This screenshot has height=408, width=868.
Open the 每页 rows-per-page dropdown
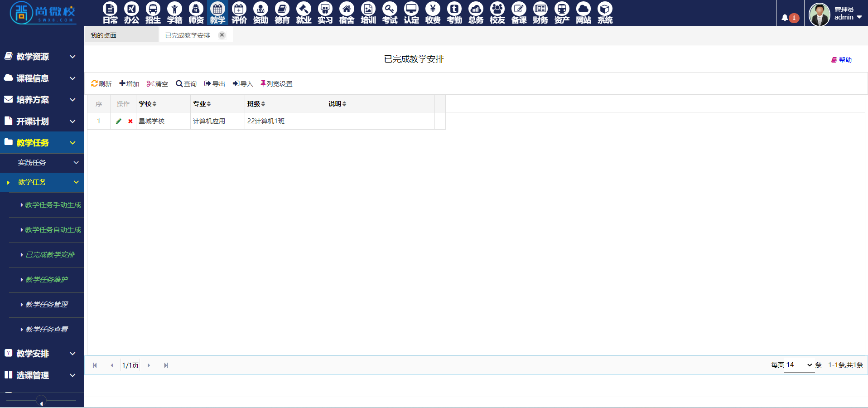[x=799, y=365]
